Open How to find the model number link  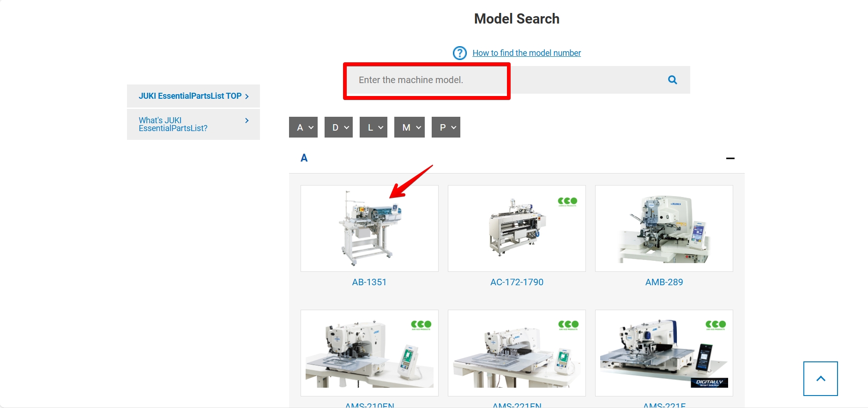click(526, 53)
